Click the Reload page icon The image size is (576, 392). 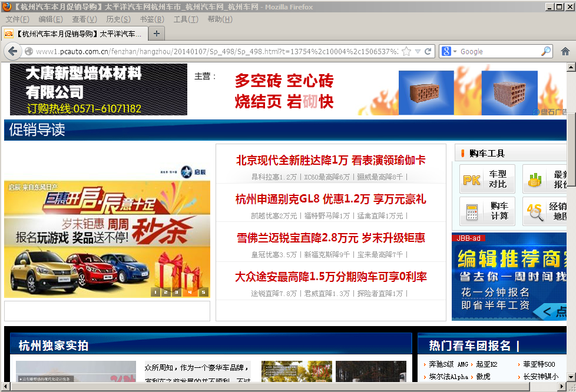[x=428, y=51]
